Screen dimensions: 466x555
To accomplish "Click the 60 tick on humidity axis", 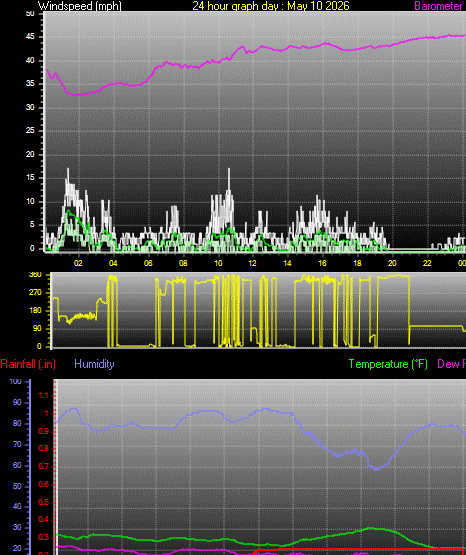I will point(17,465).
